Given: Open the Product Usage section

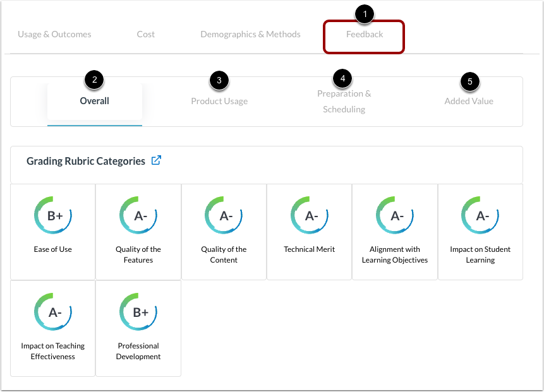Looking at the screenshot, I should coord(219,100).
